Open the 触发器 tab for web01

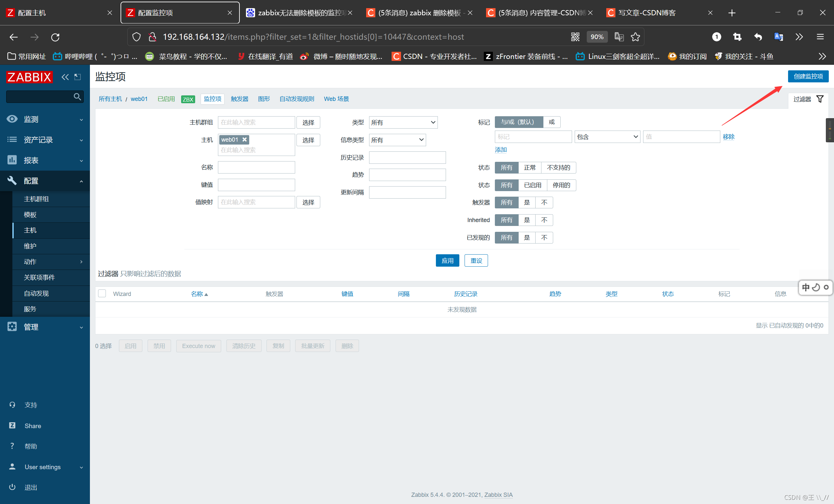tap(239, 99)
